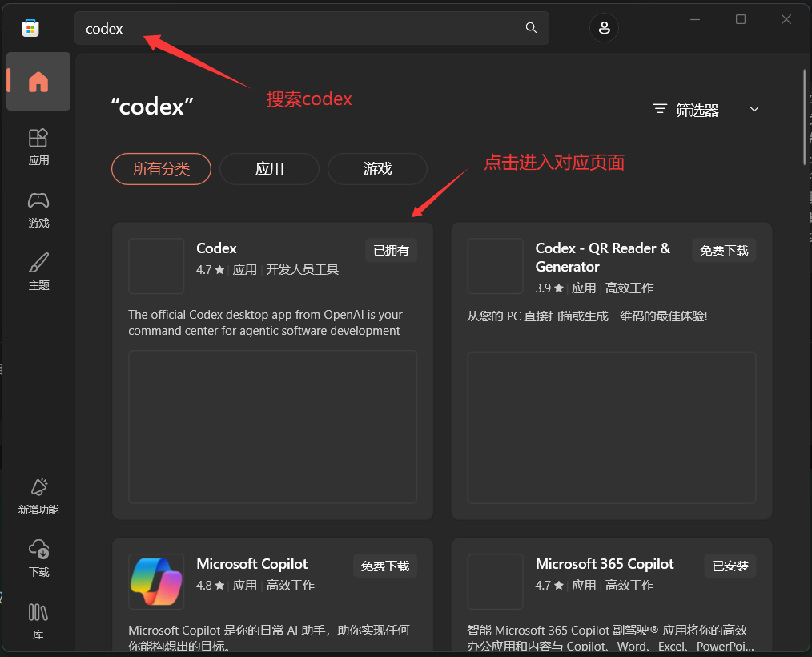Click the search magnifier icon
The width and height of the screenshot is (812, 657).
(x=531, y=28)
